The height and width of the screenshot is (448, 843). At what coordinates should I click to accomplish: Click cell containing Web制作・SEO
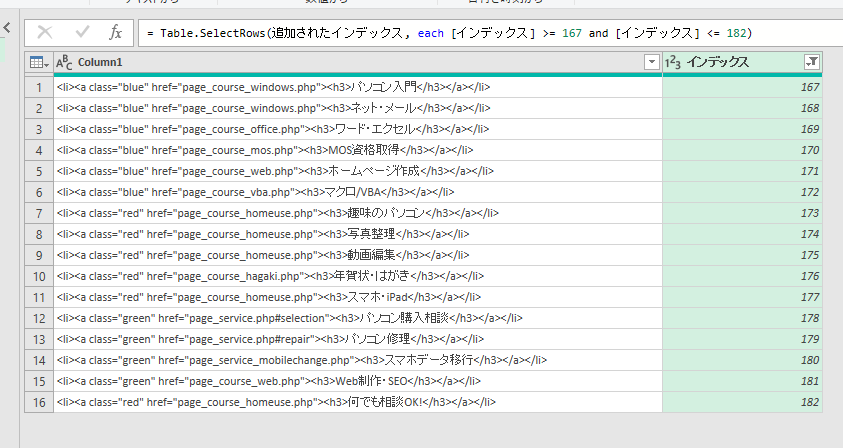pyautogui.click(x=358, y=381)
